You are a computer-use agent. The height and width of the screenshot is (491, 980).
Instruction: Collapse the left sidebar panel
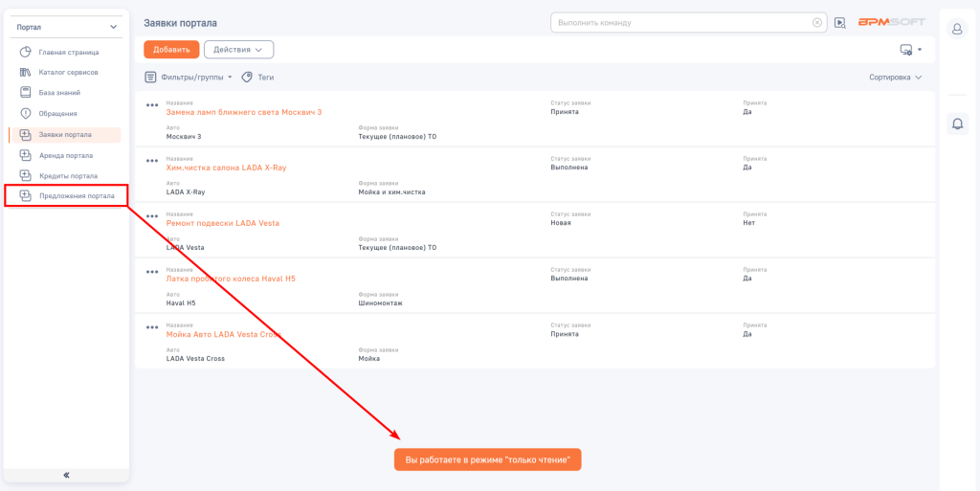66,475
